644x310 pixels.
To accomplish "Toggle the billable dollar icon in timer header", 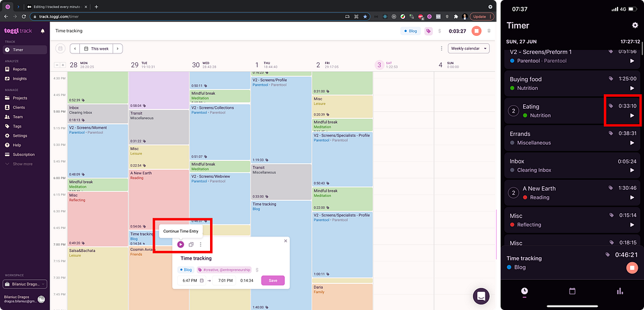I will pyautogui.click(x=440, y=31).
